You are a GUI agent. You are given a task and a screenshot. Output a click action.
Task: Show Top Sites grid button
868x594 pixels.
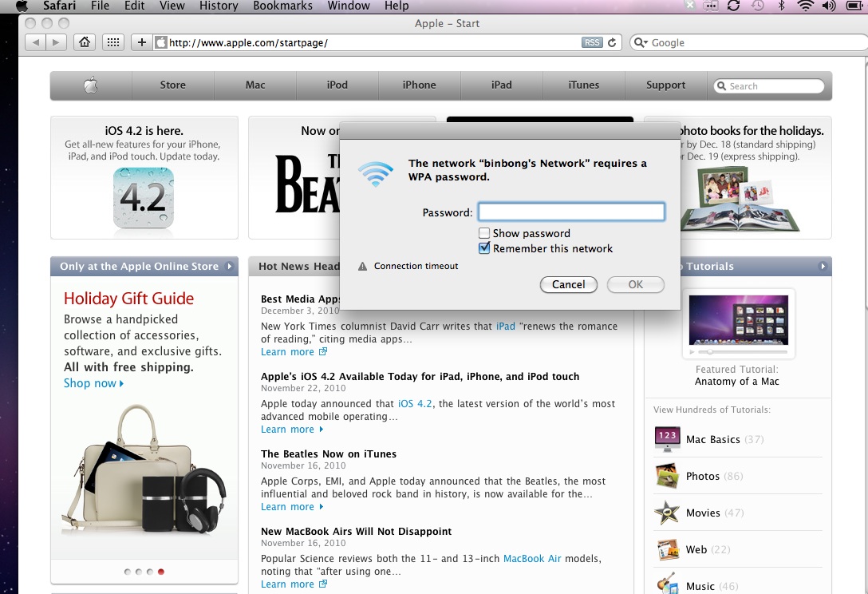click(113, 42)
